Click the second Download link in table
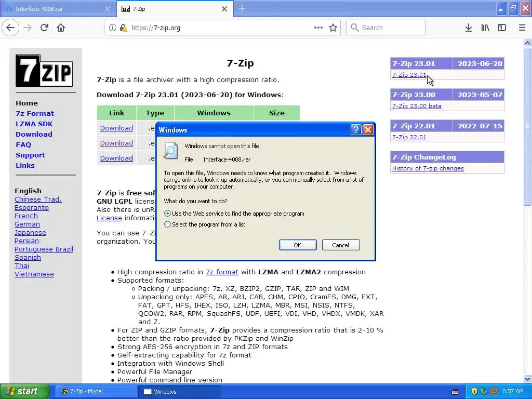 116,143
